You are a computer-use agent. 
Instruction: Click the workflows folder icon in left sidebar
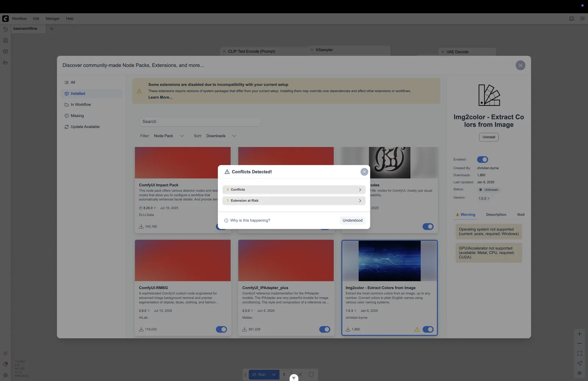[6, 63]
